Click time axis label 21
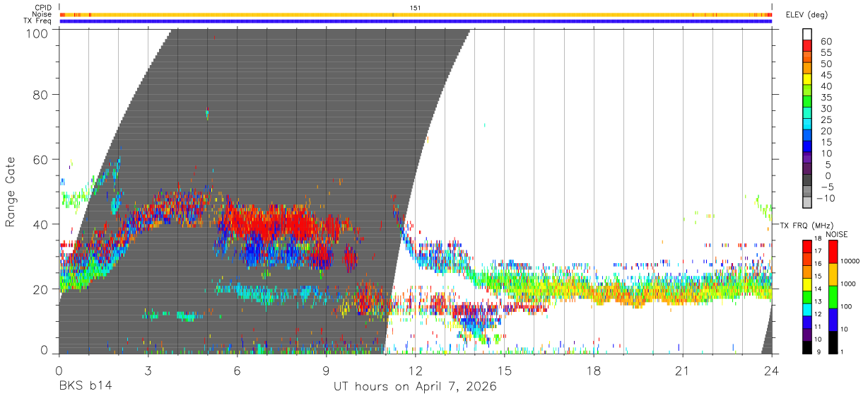Screen dimensions: 868x401 [683, 371]
